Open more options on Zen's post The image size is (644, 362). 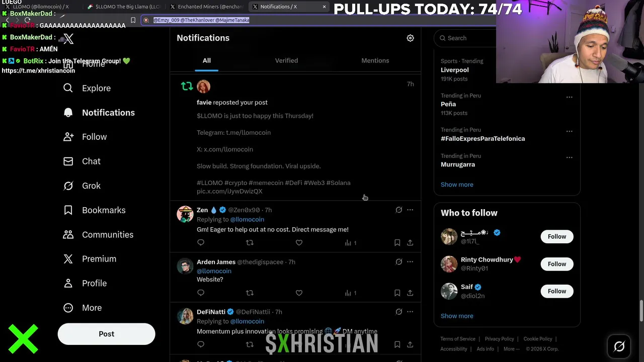point(410,210)
